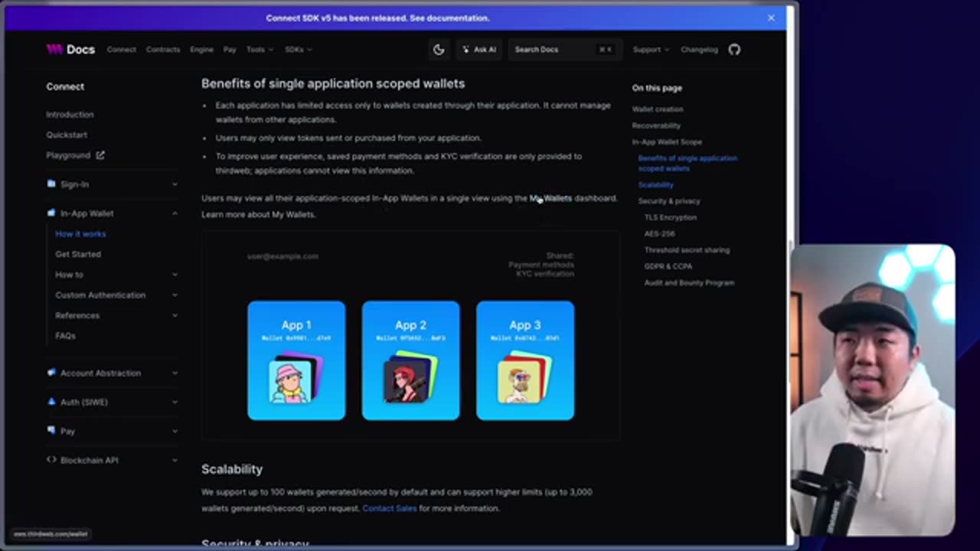
Task: Click the Blockchain API code icon
Action: coord(51,460)
